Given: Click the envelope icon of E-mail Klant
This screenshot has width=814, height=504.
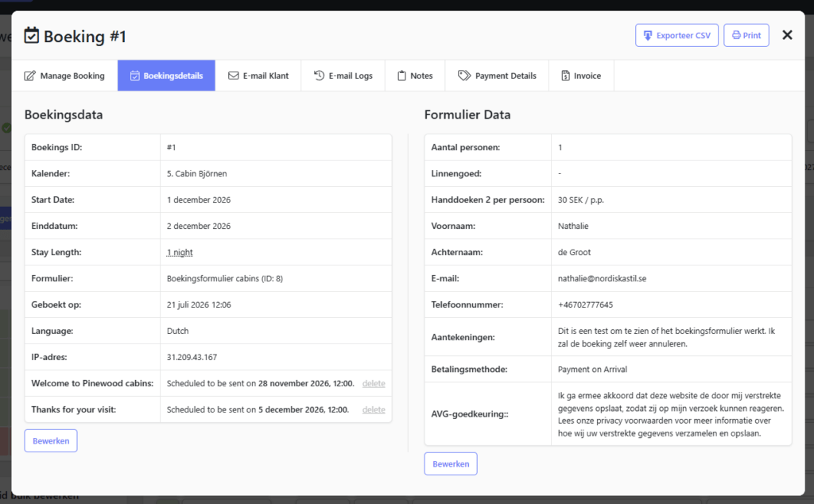Looking at the screenshot, I should tap(234, 76).
